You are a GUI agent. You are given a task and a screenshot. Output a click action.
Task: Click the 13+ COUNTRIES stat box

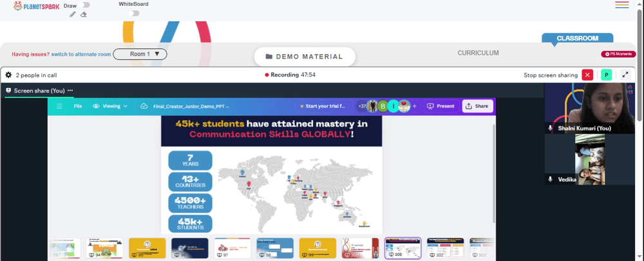190,181
